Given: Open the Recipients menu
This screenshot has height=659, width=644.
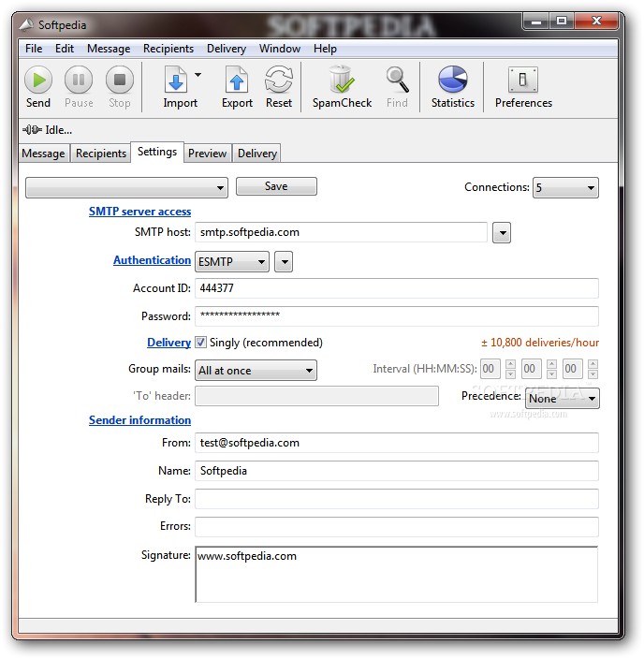Looking at the screenshot, I should pos(168,49).
